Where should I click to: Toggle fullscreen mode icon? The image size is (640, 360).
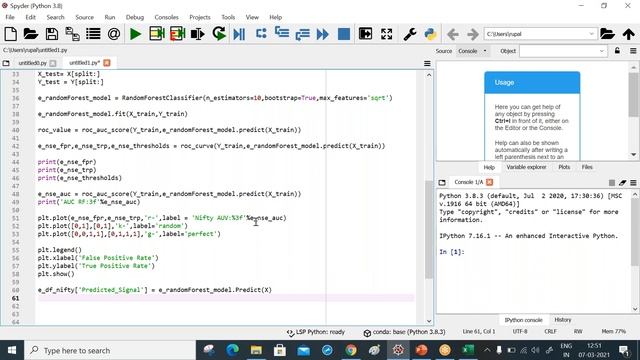tap(386, 34)
